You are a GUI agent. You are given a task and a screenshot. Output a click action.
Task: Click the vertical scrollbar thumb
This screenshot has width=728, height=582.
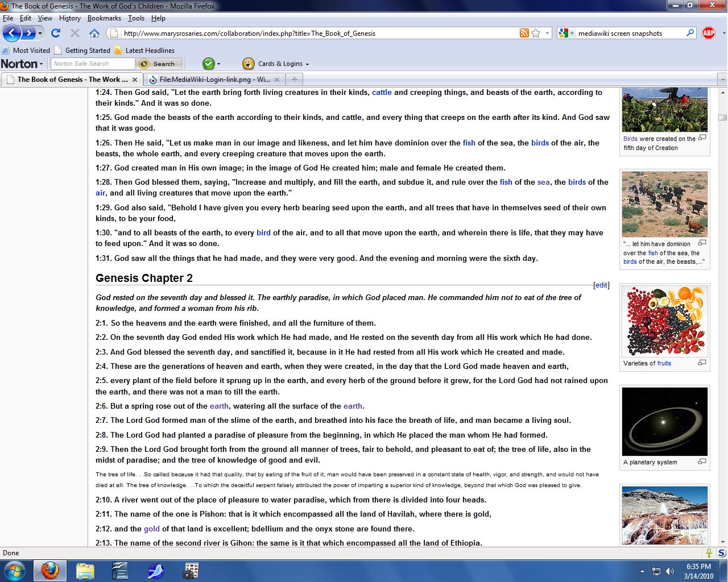[x=723, y=118]
